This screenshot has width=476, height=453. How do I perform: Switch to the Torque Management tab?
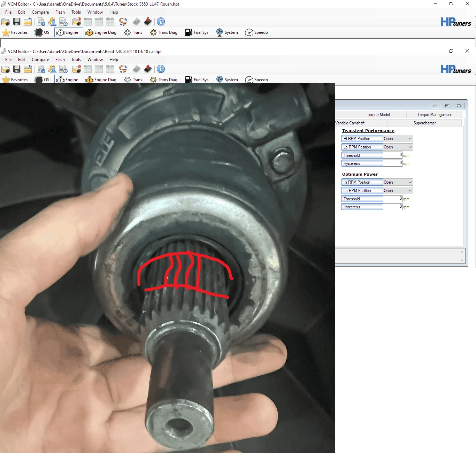pos(434,115)
